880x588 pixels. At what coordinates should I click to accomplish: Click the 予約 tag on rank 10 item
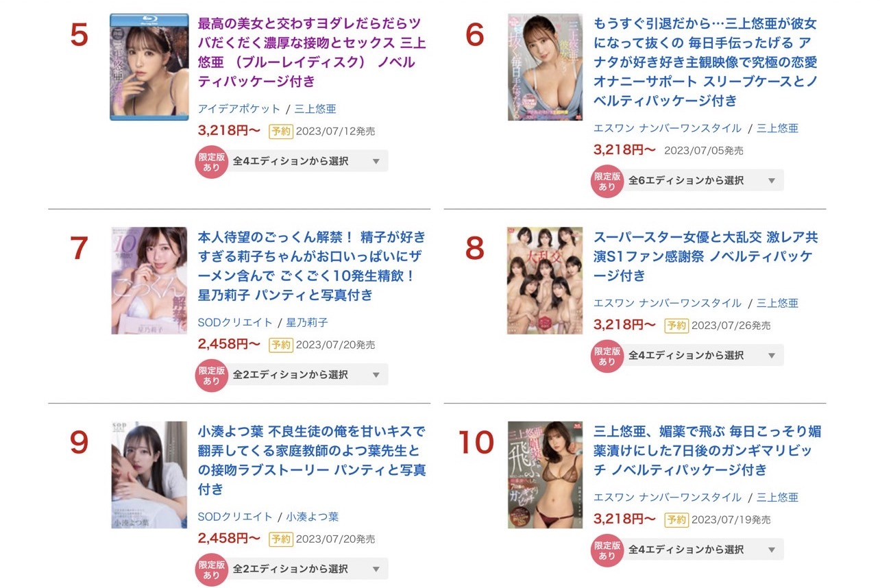676,519
